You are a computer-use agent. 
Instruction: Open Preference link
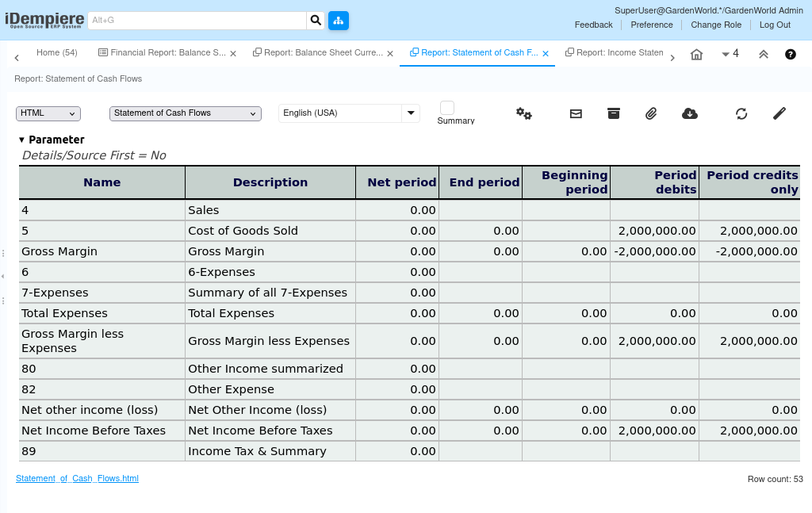652,25
